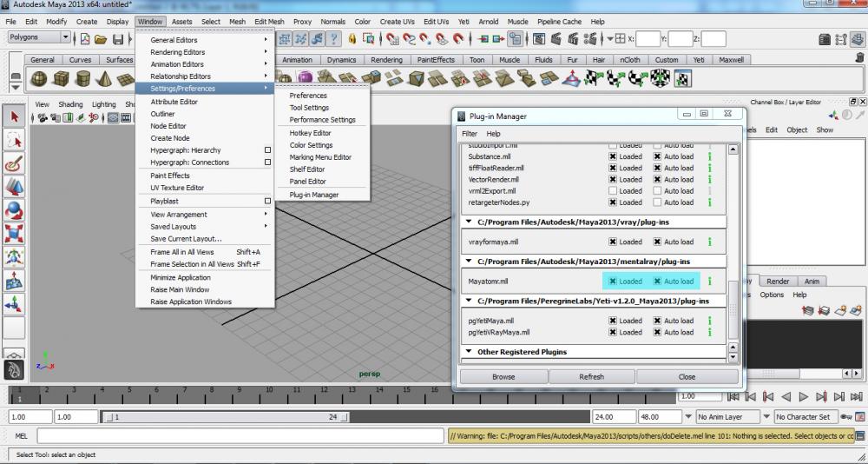Image resolution: width=868 pixels, height=464 pixels.
Task: Open Preferences from Settings submenu
Action: click(322, 96)
